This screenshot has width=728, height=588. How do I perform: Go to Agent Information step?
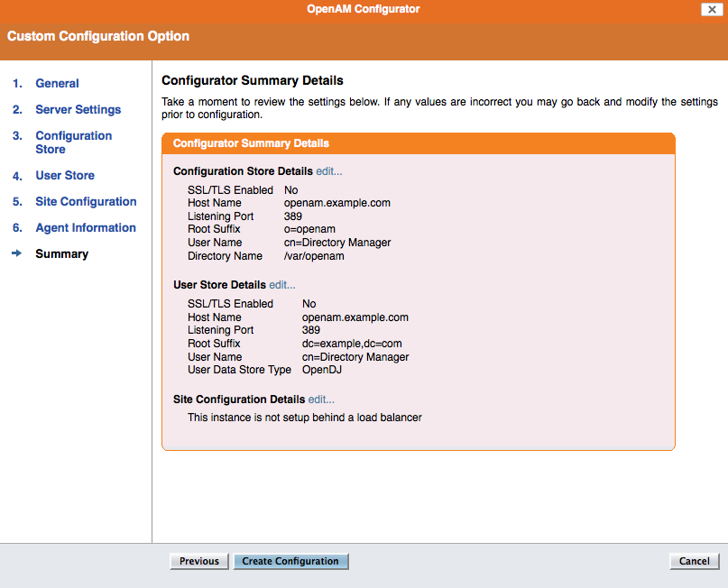tap(86, 228)
